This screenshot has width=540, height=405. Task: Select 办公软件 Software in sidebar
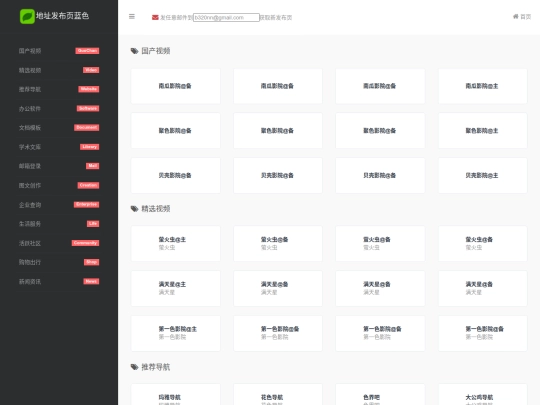tap(59, 109)
